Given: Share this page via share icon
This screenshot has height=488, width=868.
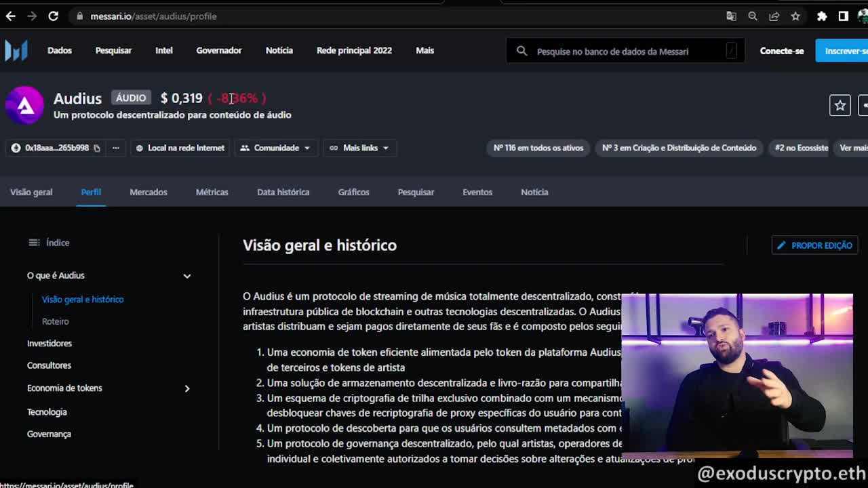Looking at the screenshot, I should click(x=774, y=16).
